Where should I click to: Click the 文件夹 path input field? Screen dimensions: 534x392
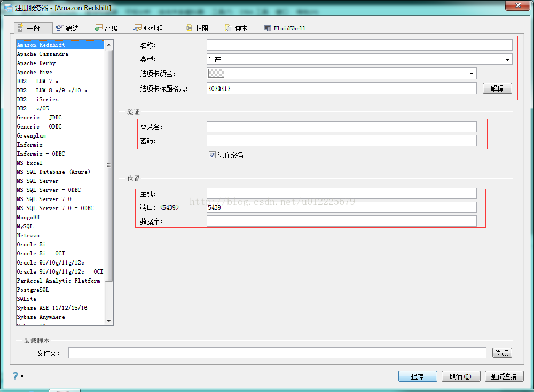[x=277, y=353]
